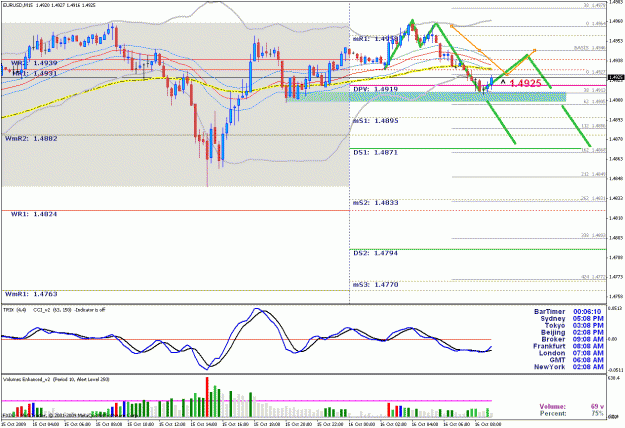Click the Beijing 02:08 PM clock row

click(572, 332)
